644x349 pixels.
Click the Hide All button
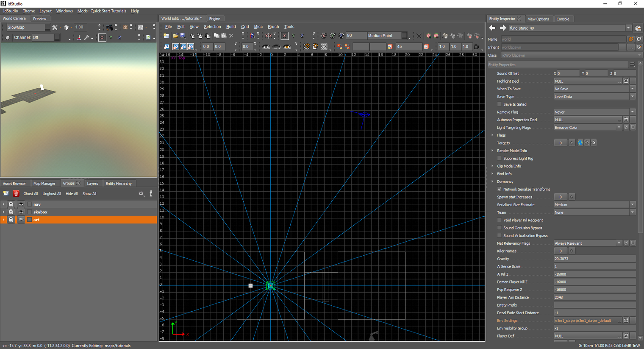click(72, 194)
